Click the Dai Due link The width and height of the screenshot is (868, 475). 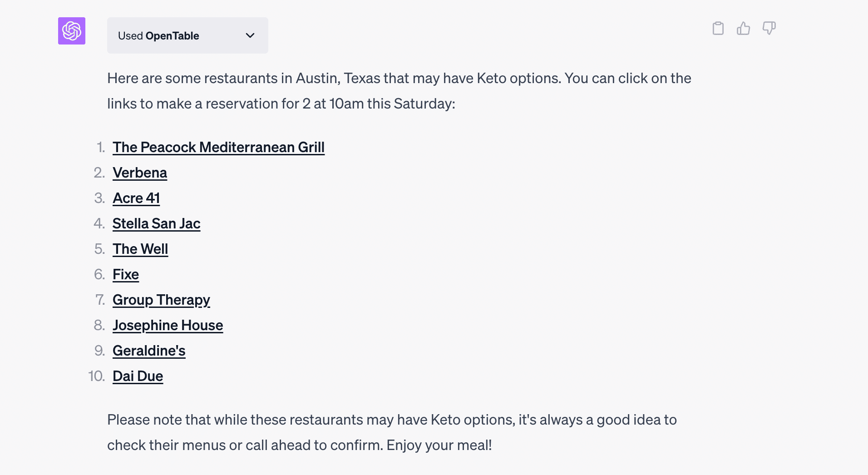pyautogui.click(x=138, y=376)
